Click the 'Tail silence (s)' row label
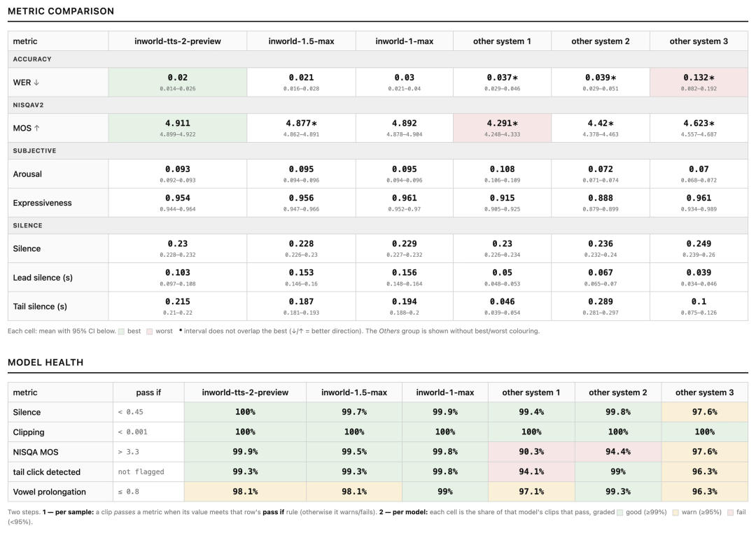Viewport: 756px width, 533px height. (40, 306)
